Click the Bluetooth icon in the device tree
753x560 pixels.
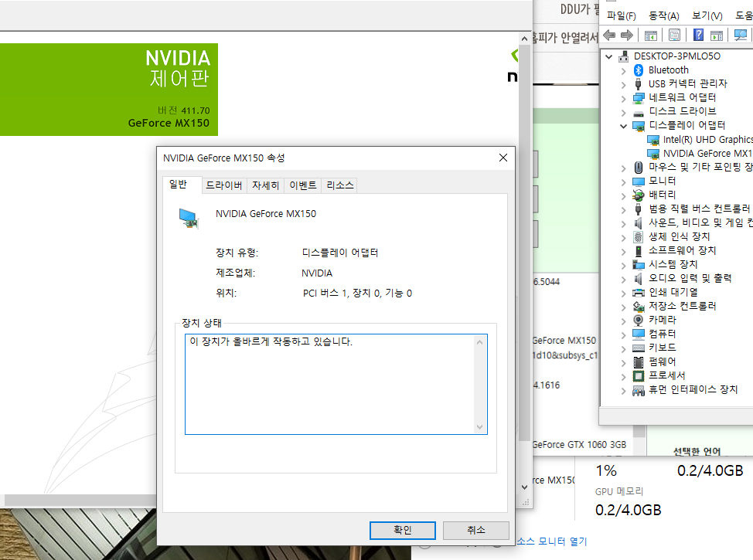(639, 70)
